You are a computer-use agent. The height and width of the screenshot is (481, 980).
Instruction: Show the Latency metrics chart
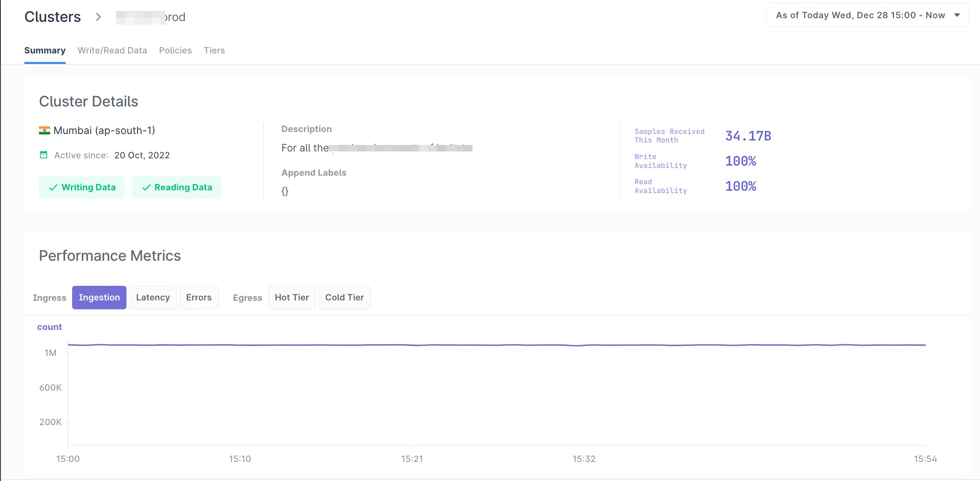[x=153, y=298]
